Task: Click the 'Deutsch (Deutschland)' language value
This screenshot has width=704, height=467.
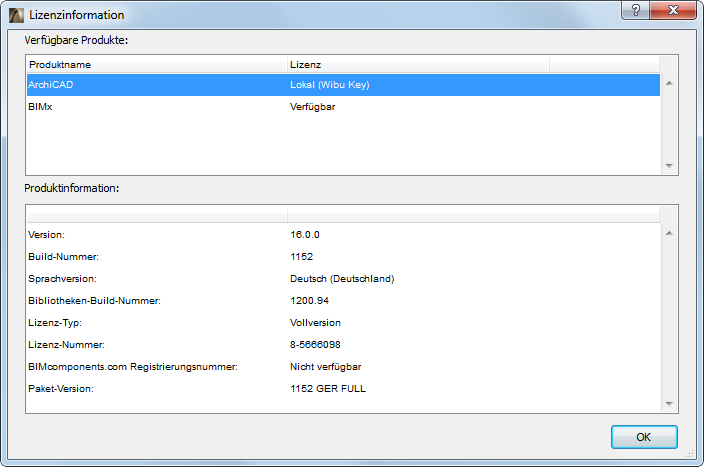Action: (x=342, y=279)
